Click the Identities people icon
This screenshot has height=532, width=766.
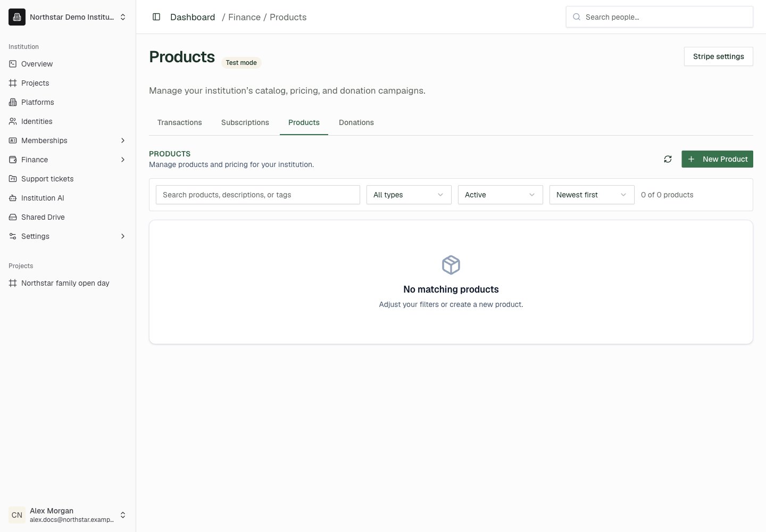[x=13, y=121]
